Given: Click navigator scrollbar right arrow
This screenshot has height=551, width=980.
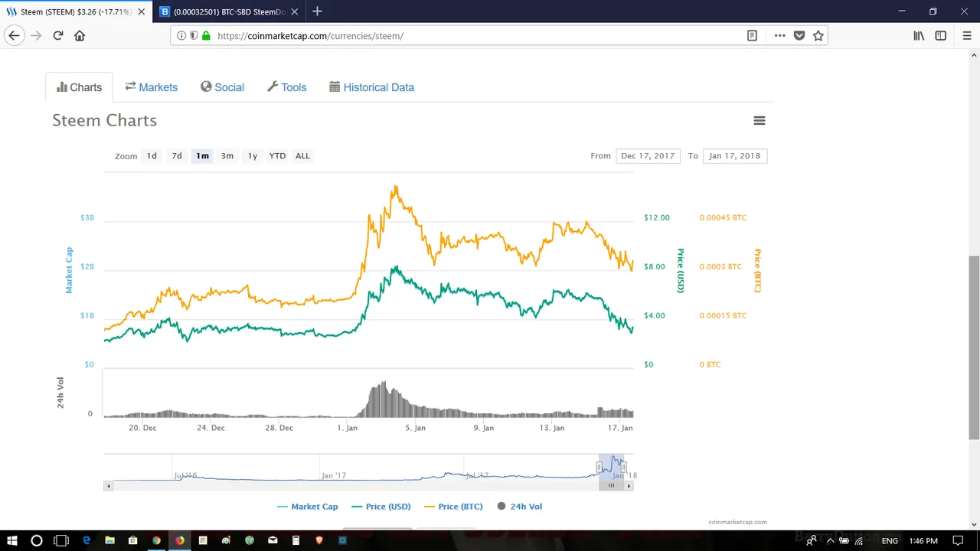Looking at the screenshot, I should point(629,485).
